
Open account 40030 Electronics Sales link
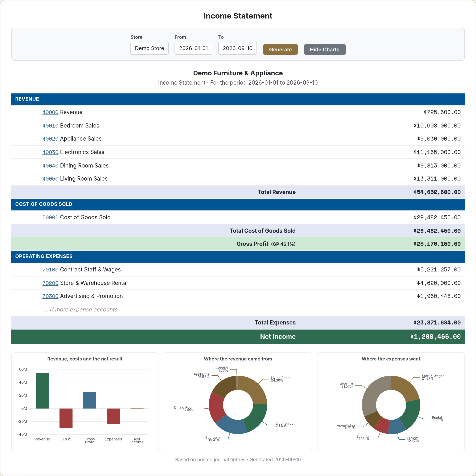point(50,152)
